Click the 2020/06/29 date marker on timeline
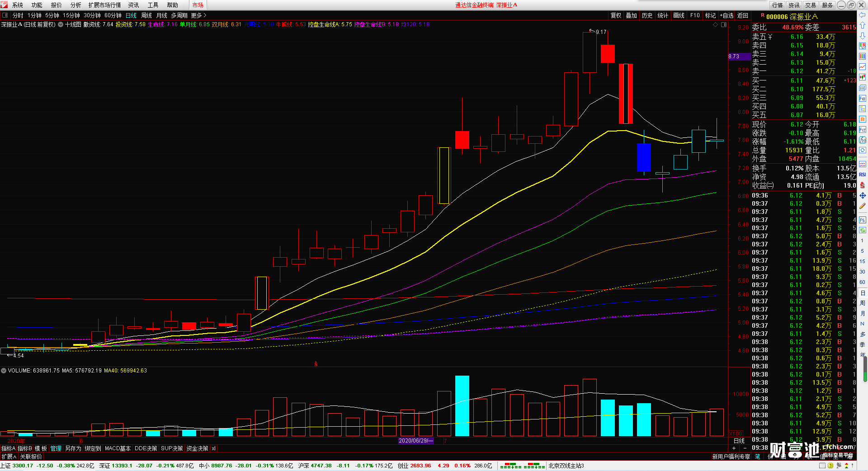868x471 pixels. (x=416, y=441)
